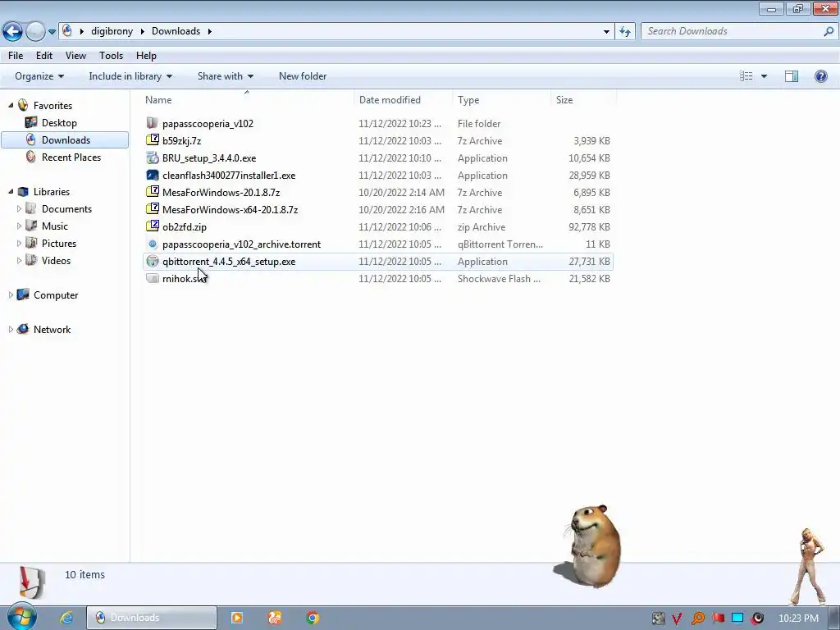
Task: Select the MesaForWindows-20.1.8.7z file icon
Action: (153, 192)
